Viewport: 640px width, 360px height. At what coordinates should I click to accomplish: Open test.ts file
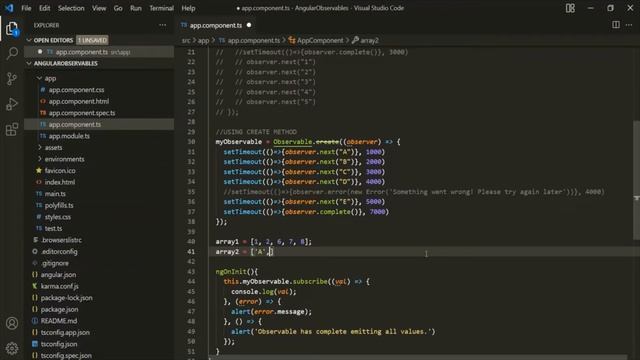[53, 229]
